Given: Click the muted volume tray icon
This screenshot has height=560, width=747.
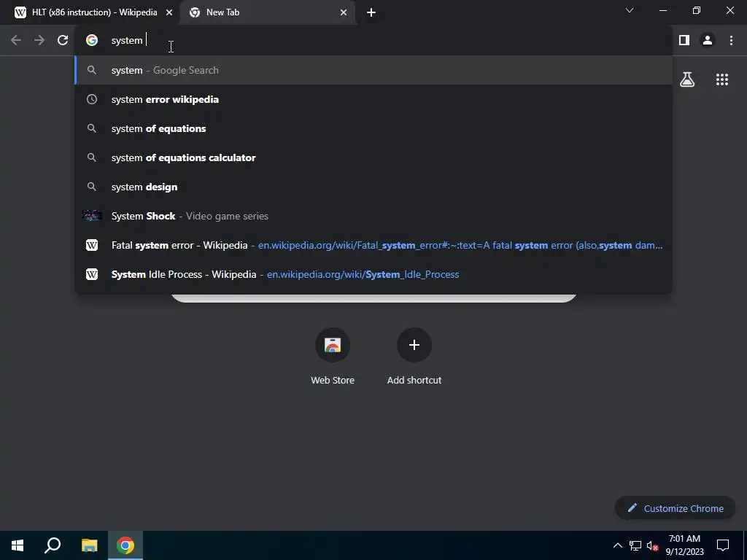Looking at the screenshot, I should [652, 545].
